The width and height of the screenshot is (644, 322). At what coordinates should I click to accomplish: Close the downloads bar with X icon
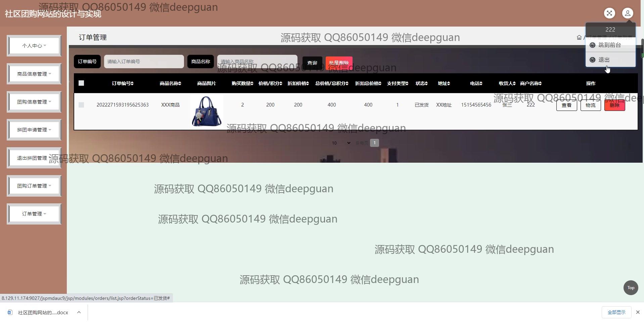(x=638, y=312)
